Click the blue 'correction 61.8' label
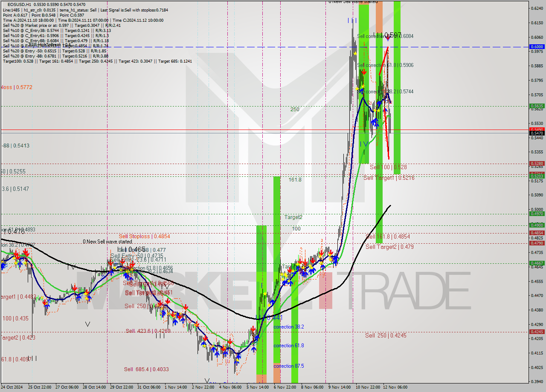The width and height of the screenshot is (546, 392). click(x=289, y=346)
